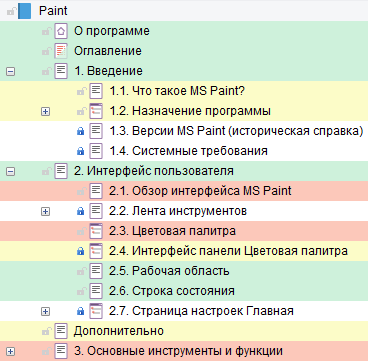Toggle the open lock beside Paint root

(12, 12)
